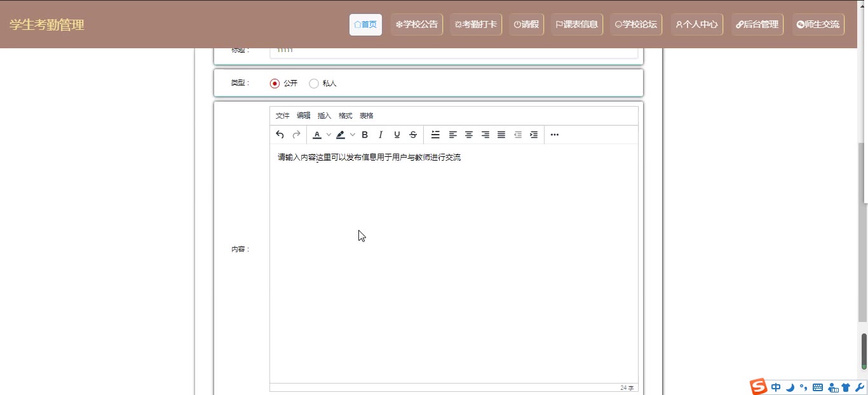Expand the highlight color dropdown arrow

click(352, 135)
